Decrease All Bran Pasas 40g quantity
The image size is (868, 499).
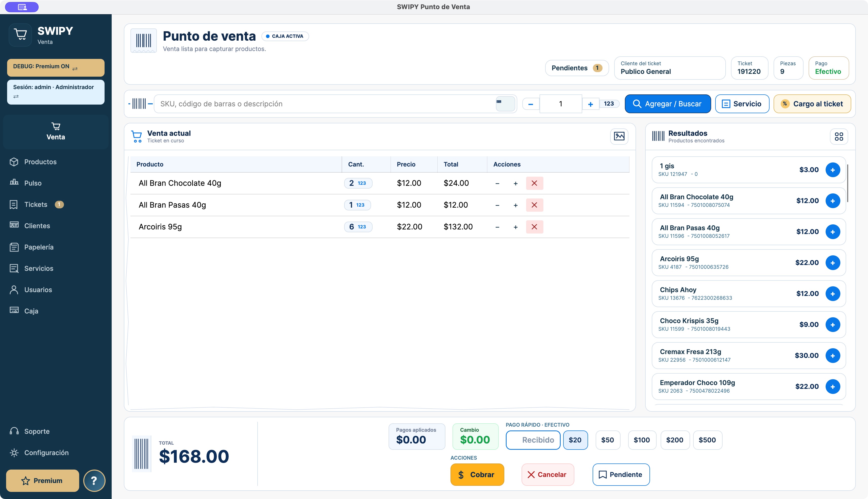pyautogui.click(x=497, y=205)
